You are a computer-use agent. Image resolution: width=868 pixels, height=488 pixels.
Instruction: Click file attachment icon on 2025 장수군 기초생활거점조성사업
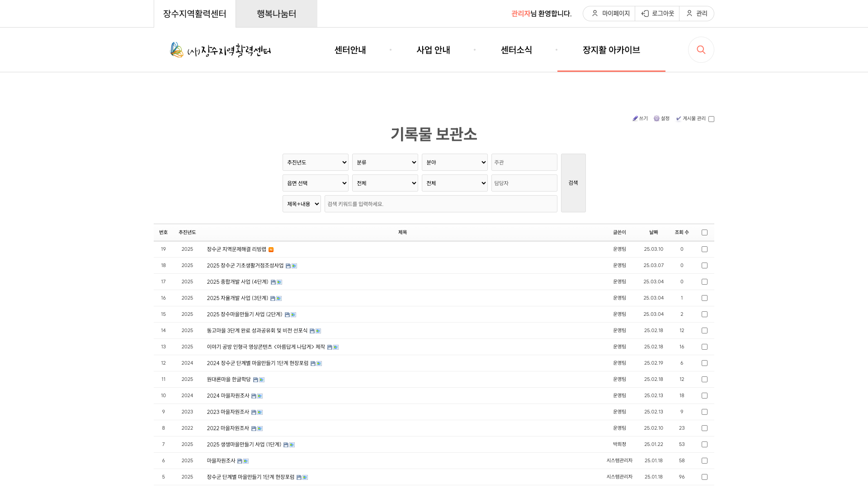288,266
